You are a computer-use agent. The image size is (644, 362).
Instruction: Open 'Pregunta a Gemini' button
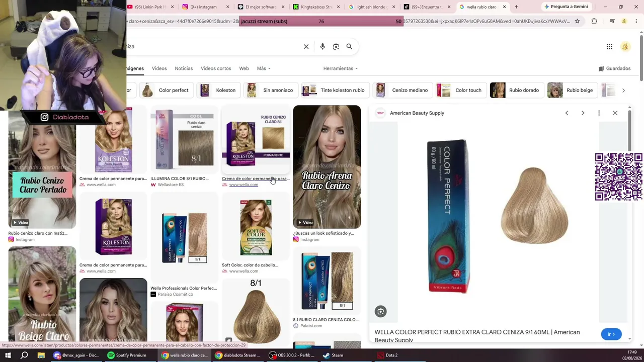pyautogui.click(x=566, y=7)
